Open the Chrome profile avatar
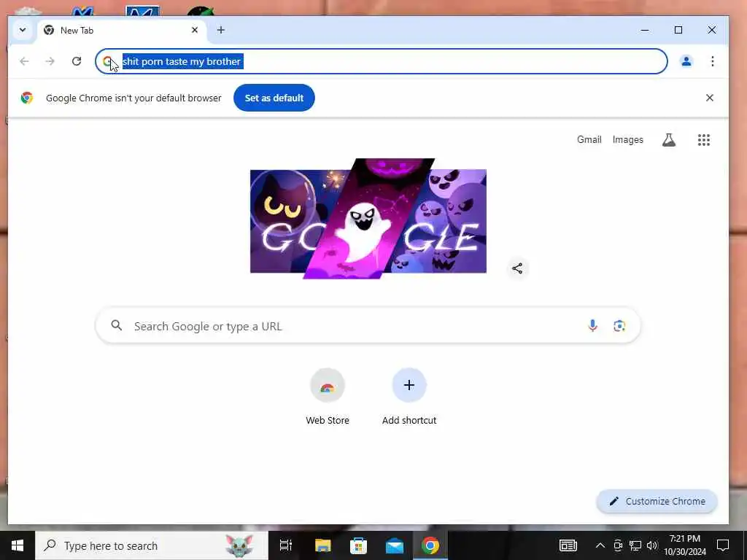This screenshot has width=747, height=560. (686, 61)
